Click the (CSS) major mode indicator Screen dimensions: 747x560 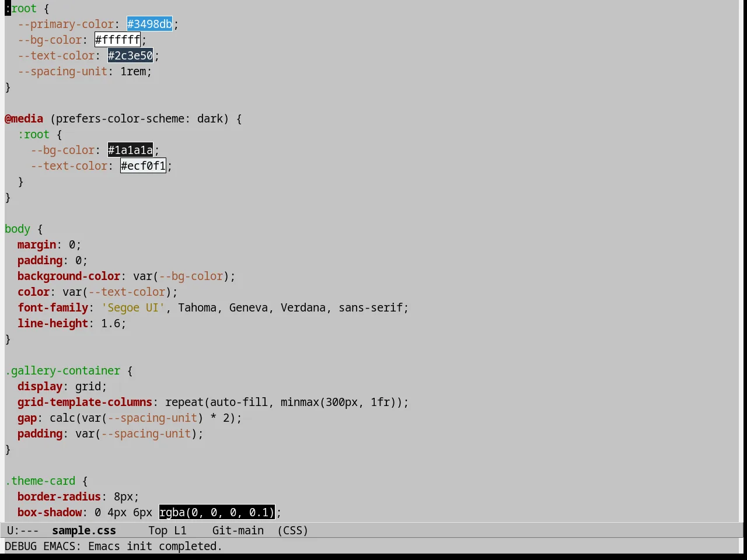click(x=293, y=530)
